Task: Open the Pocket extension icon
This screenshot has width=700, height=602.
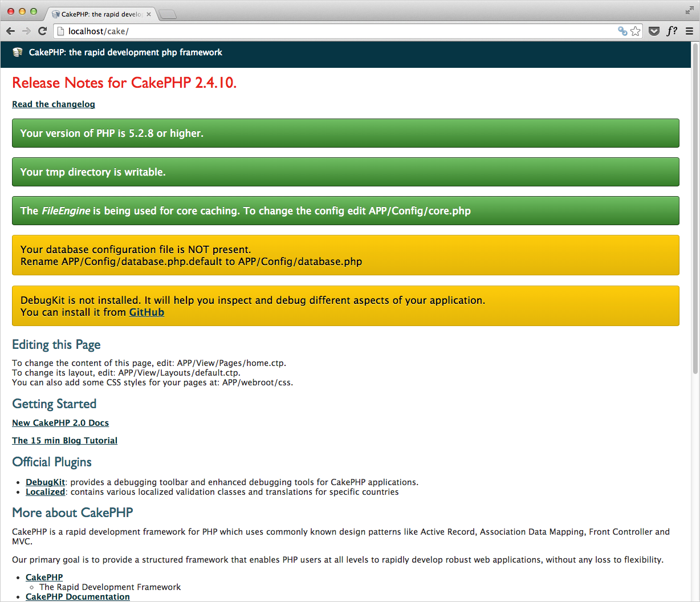Action: 654,31
